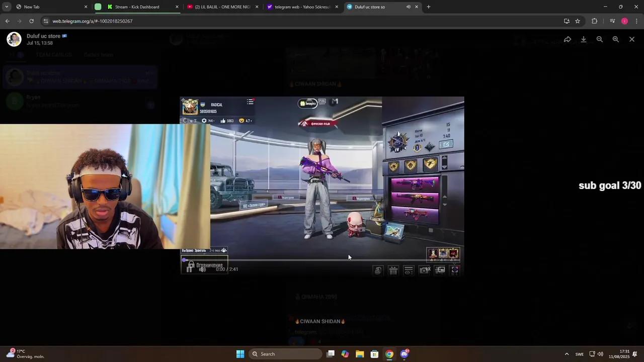This screenshot has width=644, height=362.
Task: Show hidden system tray icons
Action: tap(567, 354)
